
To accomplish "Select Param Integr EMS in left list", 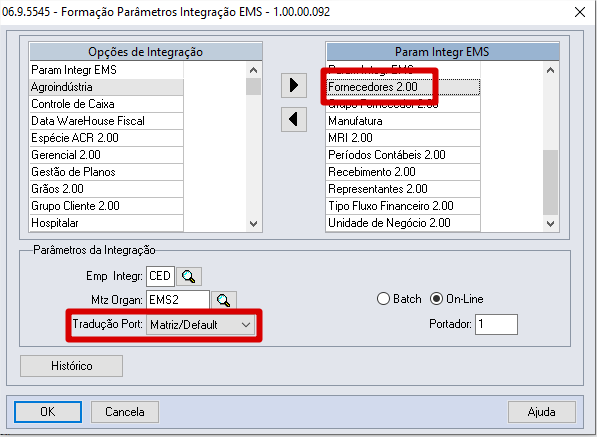I will [106, 70].
